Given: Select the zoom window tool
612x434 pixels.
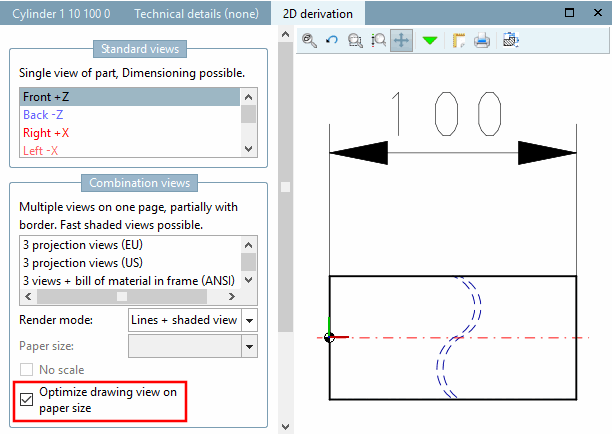Looking at the screenshot, I should tap(355, 40).
